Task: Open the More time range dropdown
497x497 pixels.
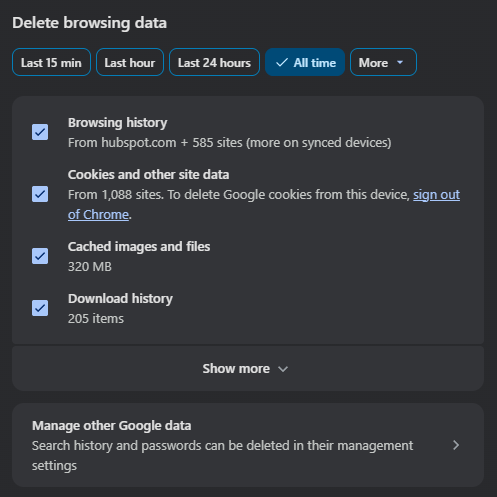Action: click(x=383, y=62)
